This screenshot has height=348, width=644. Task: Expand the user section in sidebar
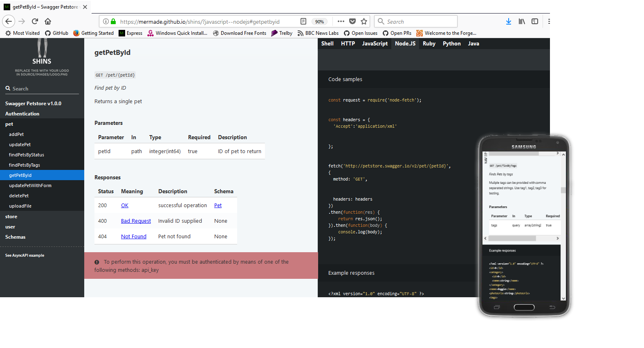(x=42, y=227)
